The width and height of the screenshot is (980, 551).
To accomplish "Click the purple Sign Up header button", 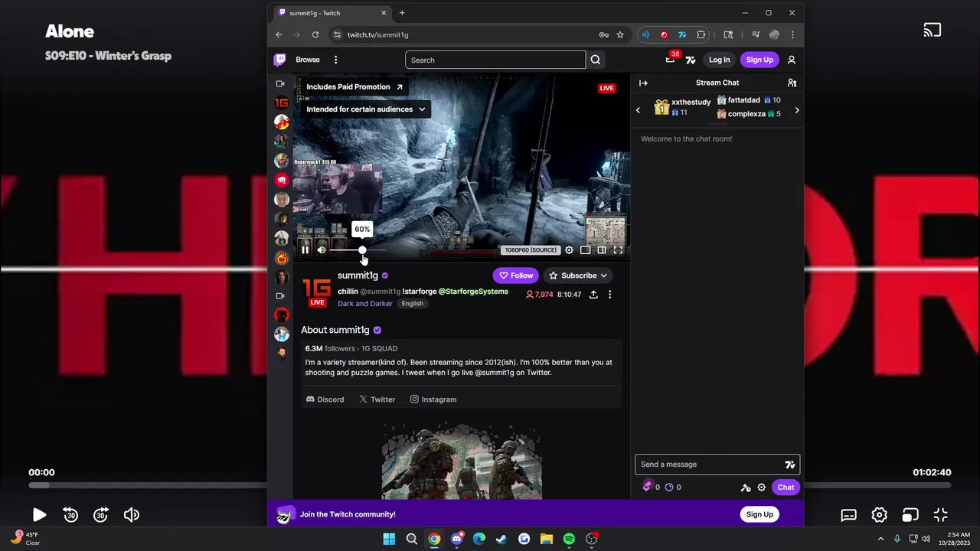I will tap(759, 60).
